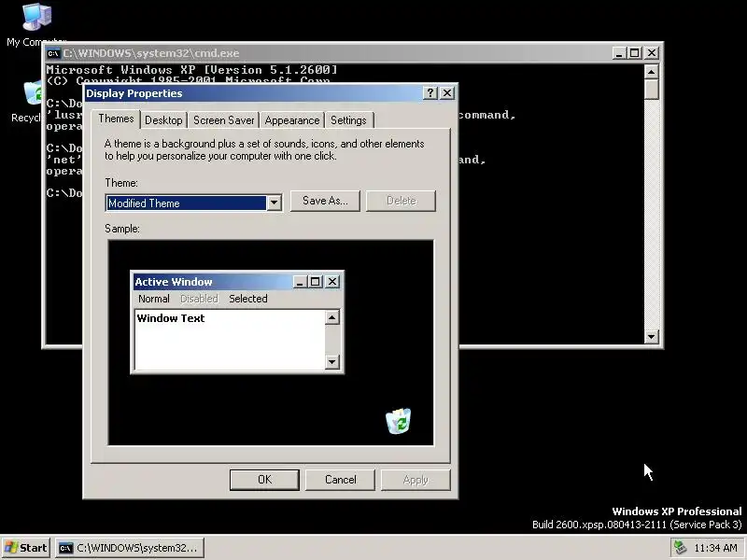
Task: Click the help question mark in Display Properties
Action: click(430, 92)
